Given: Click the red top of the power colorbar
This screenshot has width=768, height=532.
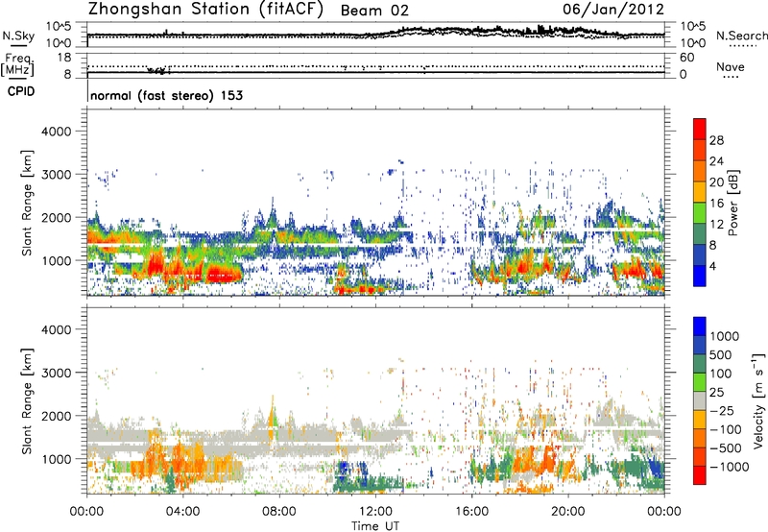Looking at the screenshot, I should (700, 129).
